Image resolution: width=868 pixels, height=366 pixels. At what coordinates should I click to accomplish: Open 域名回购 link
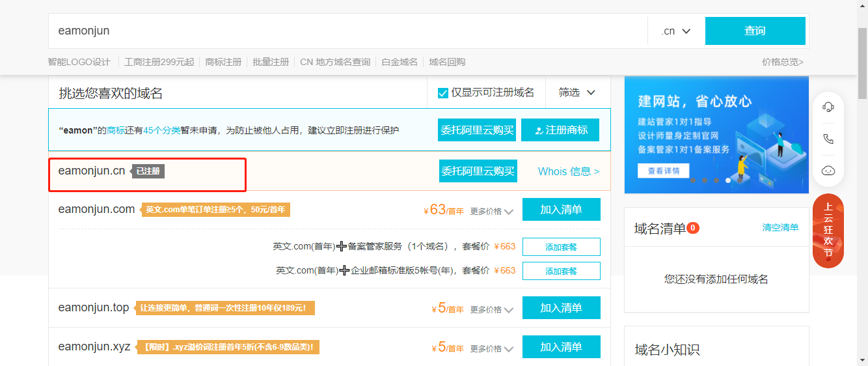click(447, 62)
